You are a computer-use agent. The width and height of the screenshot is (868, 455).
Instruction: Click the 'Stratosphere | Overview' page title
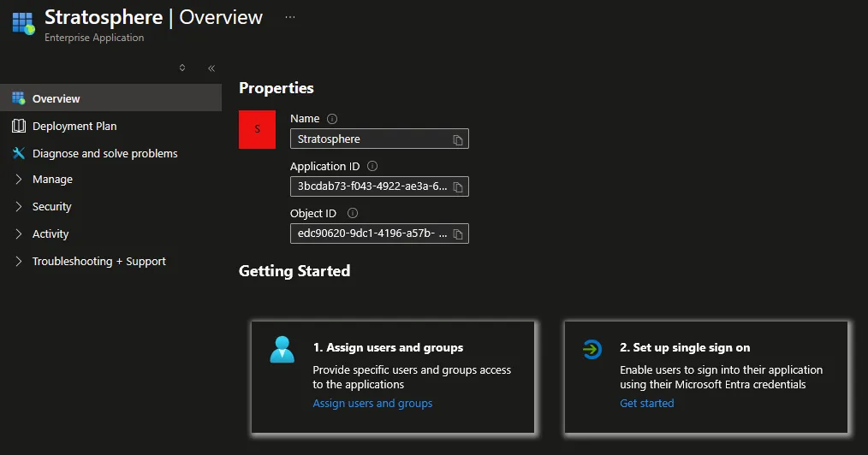coord(153,17)
